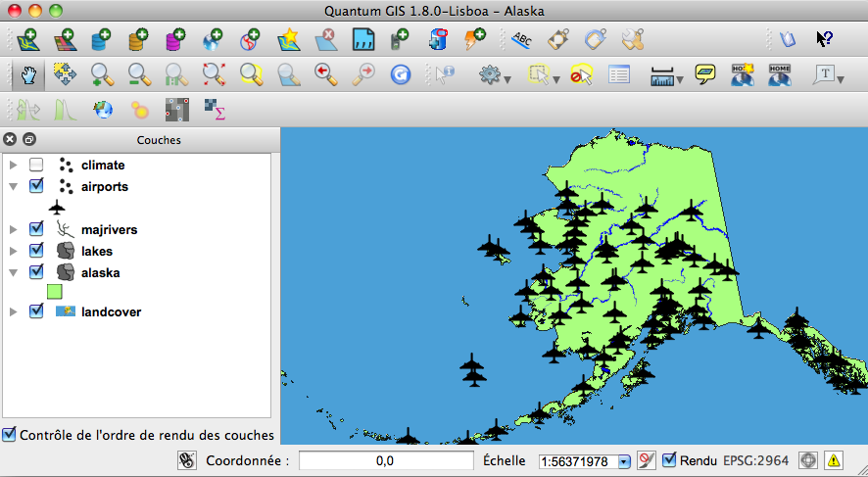Open the Échelle scale dropdown
868x477 pixels.
pyautogui.click(x=624, y=461)
